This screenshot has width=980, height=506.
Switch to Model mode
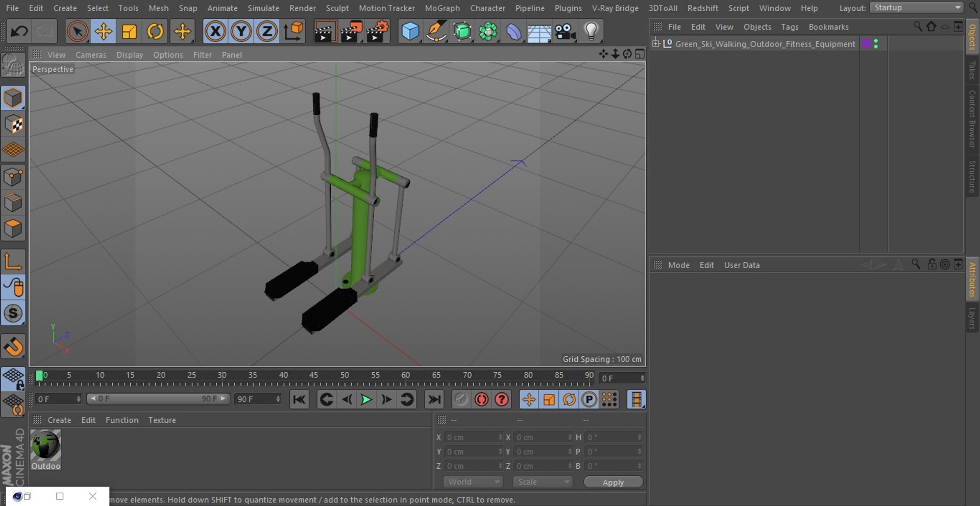point(13,98)
